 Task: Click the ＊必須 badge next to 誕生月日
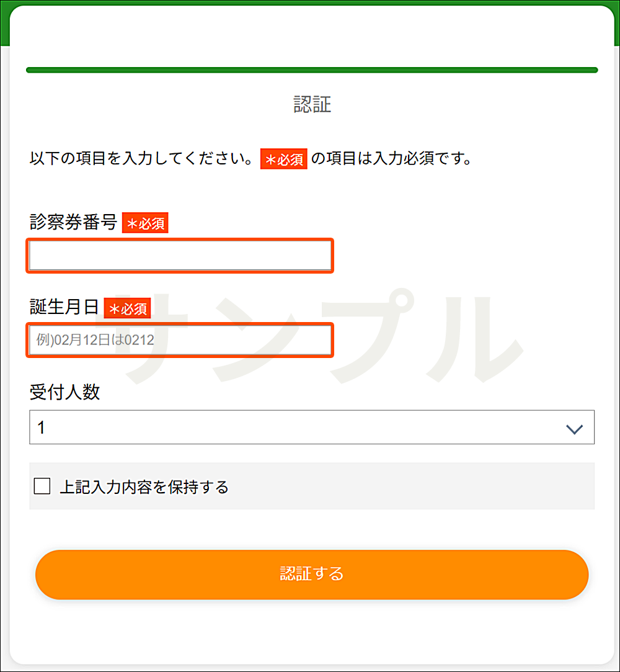(128, 308)
